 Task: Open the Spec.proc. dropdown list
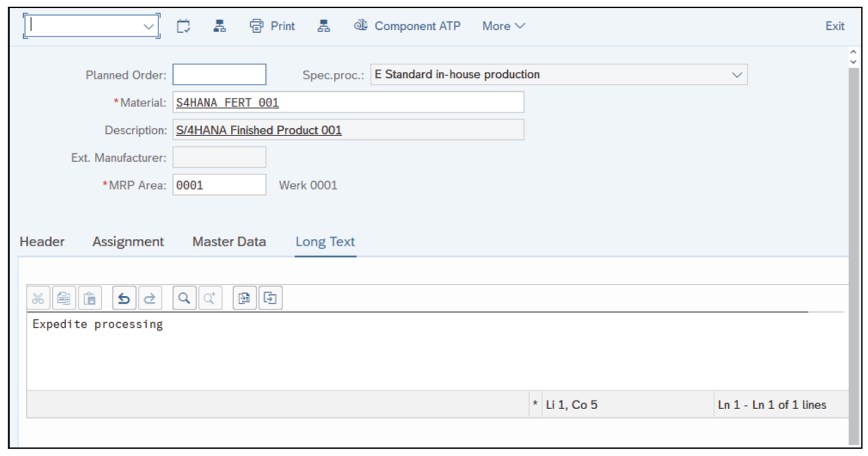(x=737, y=74)
